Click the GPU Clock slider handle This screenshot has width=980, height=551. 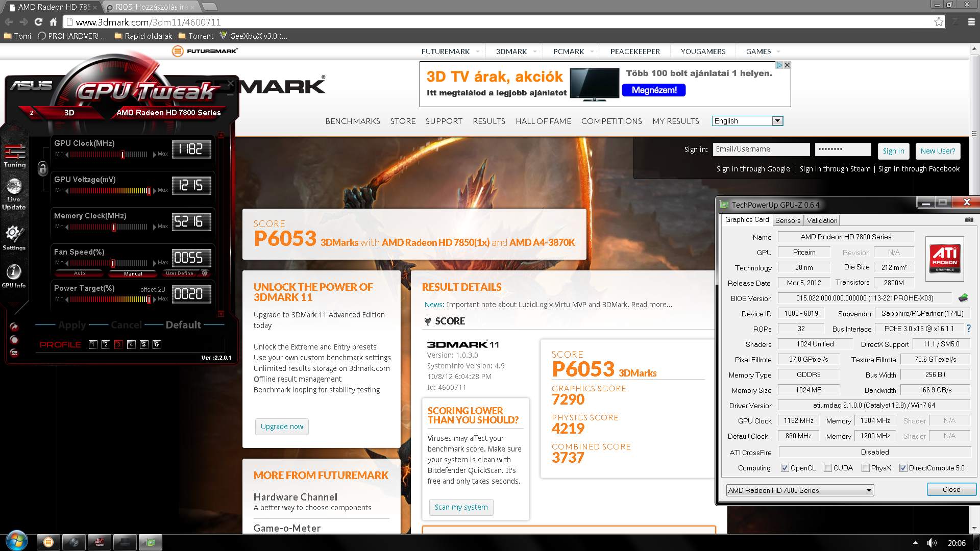point(122,155)
